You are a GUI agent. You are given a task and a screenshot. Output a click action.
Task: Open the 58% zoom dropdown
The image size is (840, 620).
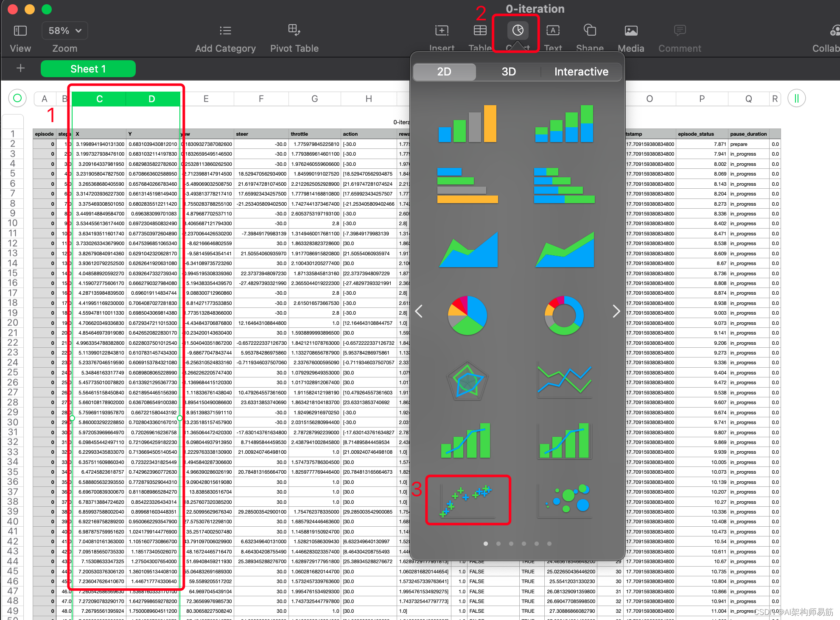pos(65,31)
